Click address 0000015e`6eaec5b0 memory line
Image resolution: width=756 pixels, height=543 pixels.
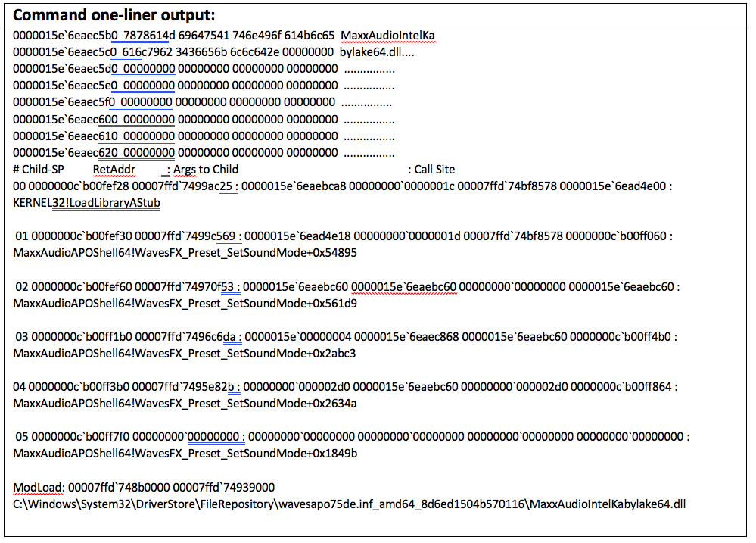224,36
